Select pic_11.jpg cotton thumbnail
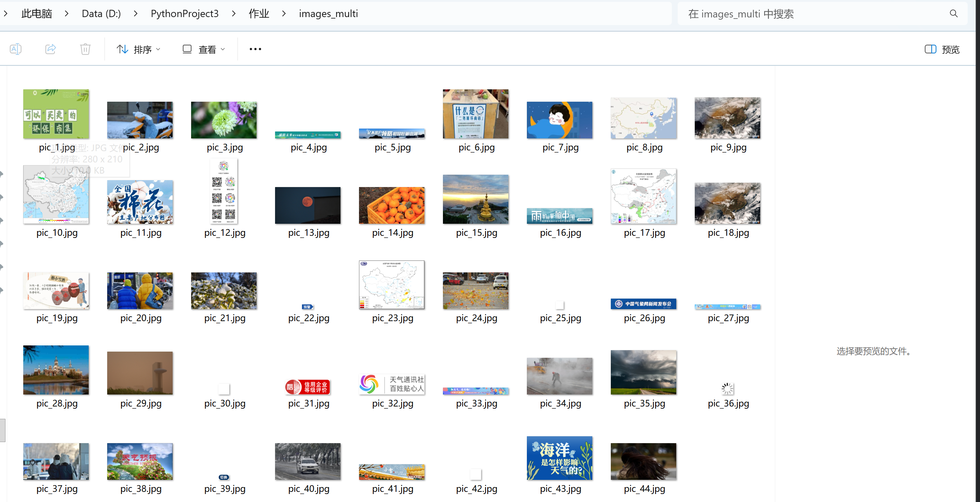 click(140, 202)
